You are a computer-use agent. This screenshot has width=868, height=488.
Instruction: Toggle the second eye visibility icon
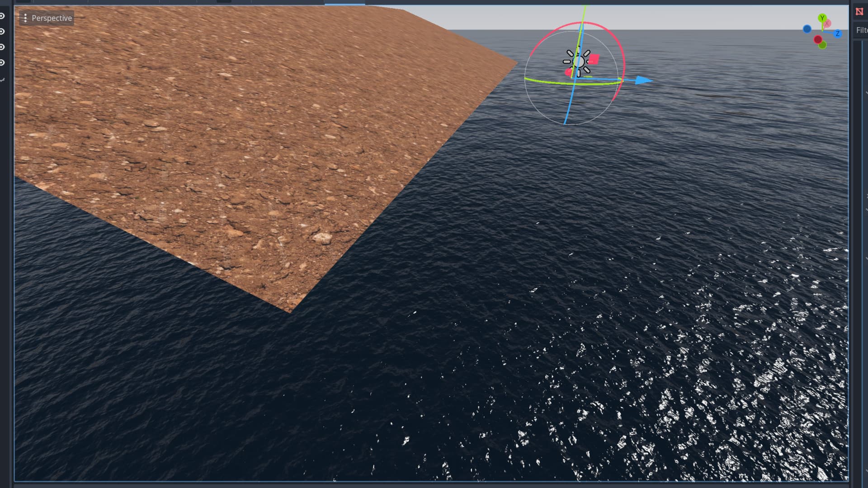point(2,32)
